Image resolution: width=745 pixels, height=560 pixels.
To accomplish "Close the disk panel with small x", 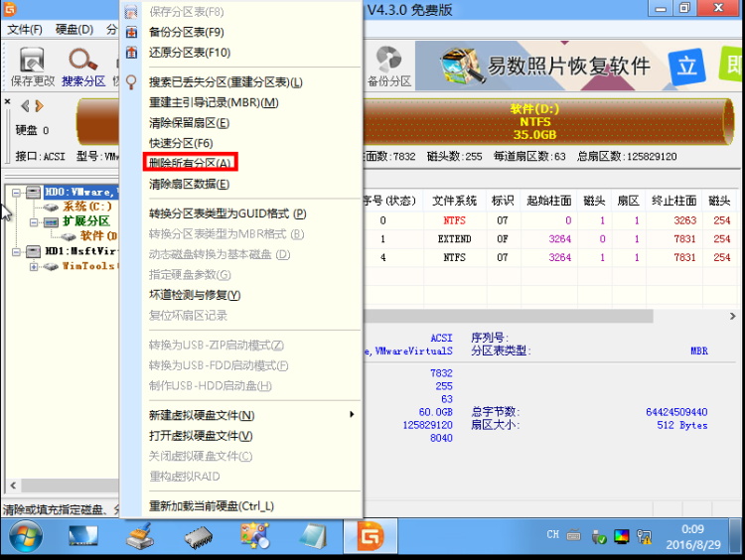I will [x=7, y=101].
